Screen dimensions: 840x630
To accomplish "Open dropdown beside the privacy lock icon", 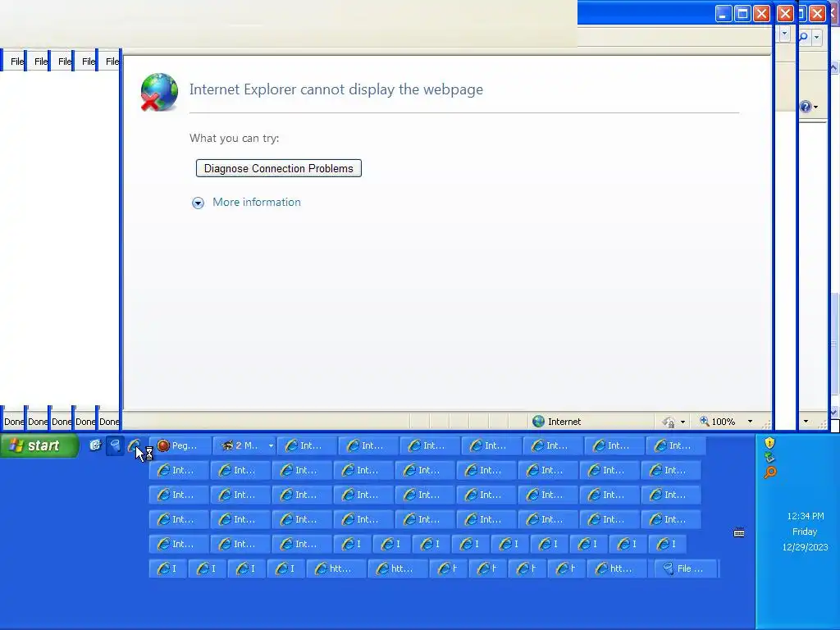I will [682, 422].
